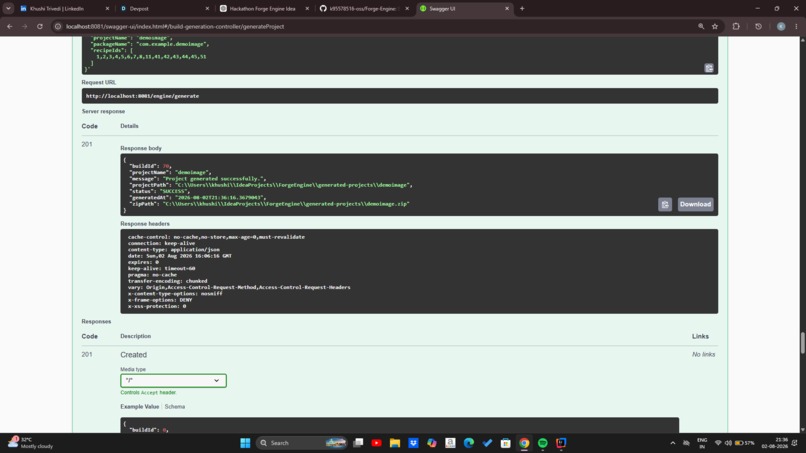Open the GitHub Forge-Engine tab

coord(364,9)
